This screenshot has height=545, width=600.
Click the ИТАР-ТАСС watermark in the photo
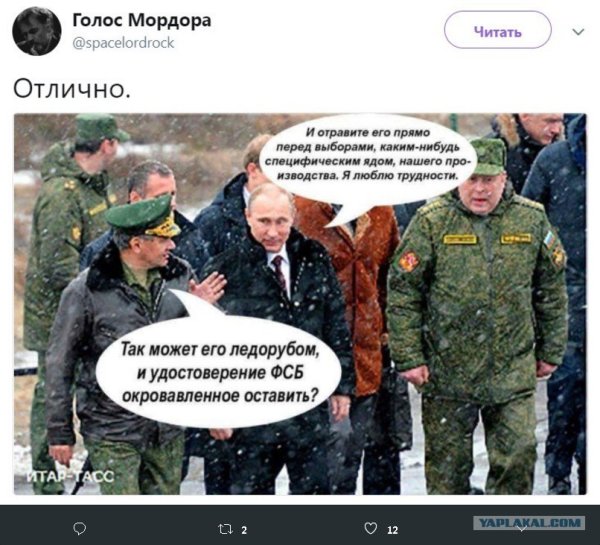pyautogui.click(x=70, y=476)
